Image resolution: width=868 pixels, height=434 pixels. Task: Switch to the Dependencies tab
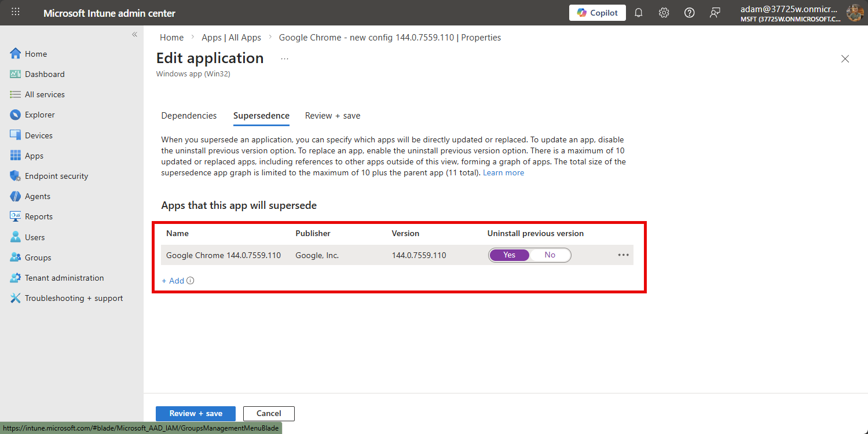point(189,116)
